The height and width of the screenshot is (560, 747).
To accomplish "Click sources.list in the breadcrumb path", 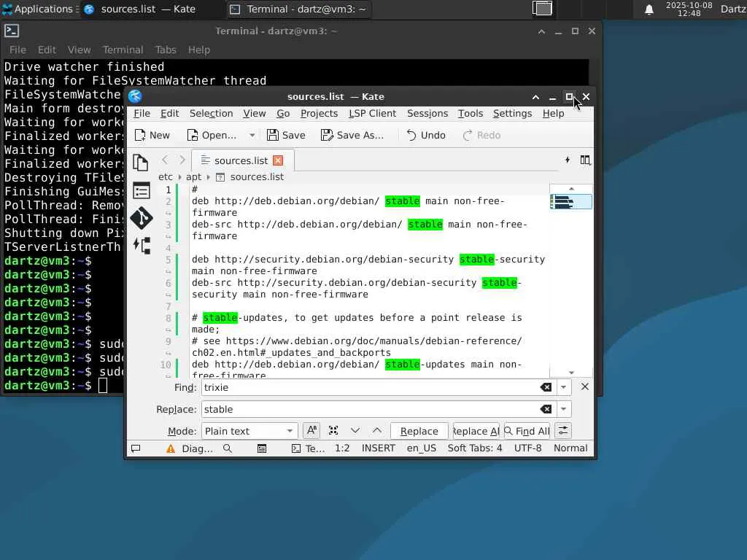I will click(257, 176).
